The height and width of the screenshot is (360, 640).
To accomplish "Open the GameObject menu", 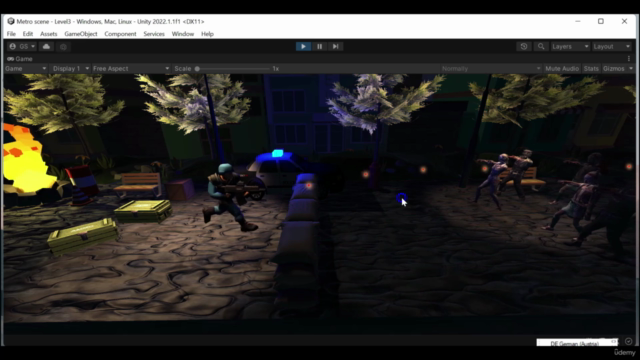I will pyautogui.click(x=81, y=34).
